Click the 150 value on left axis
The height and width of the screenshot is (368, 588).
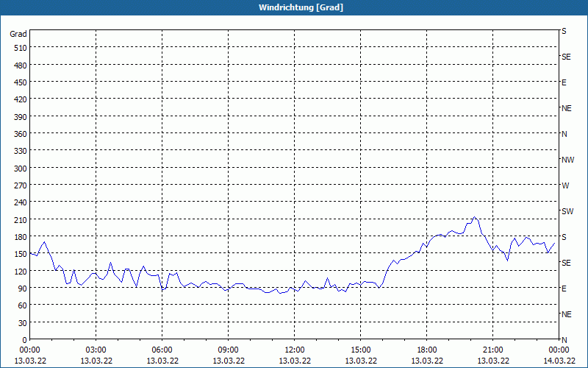[21, 254]
